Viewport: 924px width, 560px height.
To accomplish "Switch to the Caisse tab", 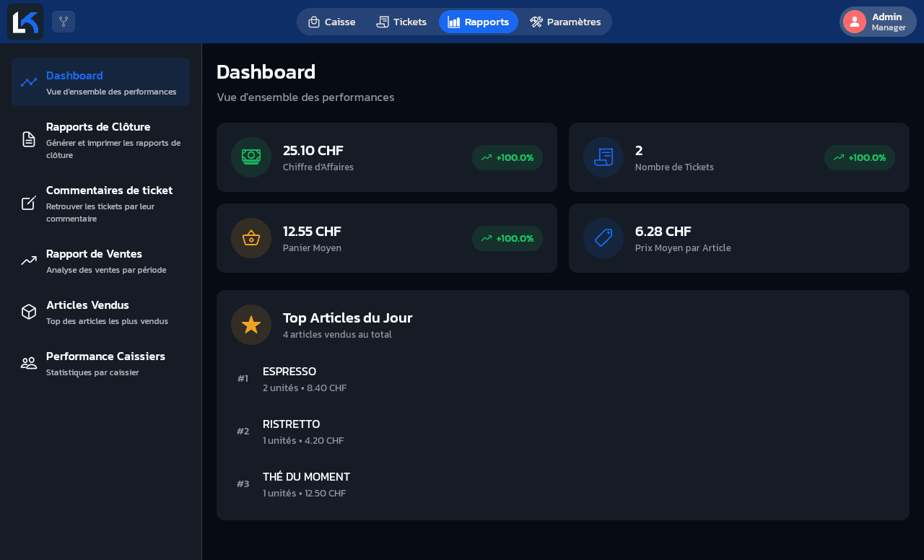I will coord(332,22).
